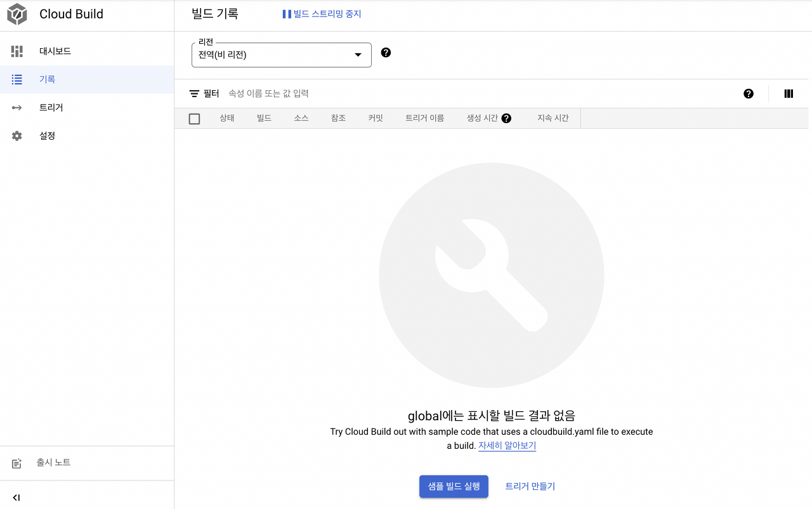Click the Cloud Build hexagon logo
Viewport: 812px width, 509px height.
coord(17,14)
